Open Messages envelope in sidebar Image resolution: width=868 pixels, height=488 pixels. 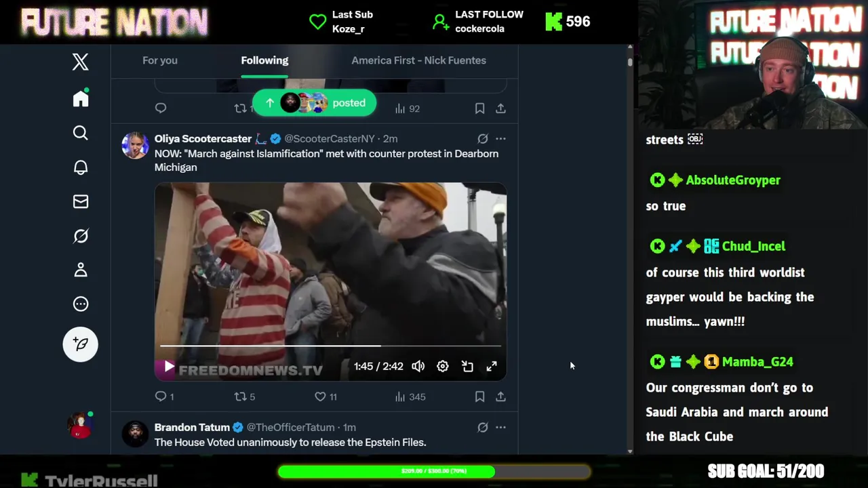[x=81, y=201]
